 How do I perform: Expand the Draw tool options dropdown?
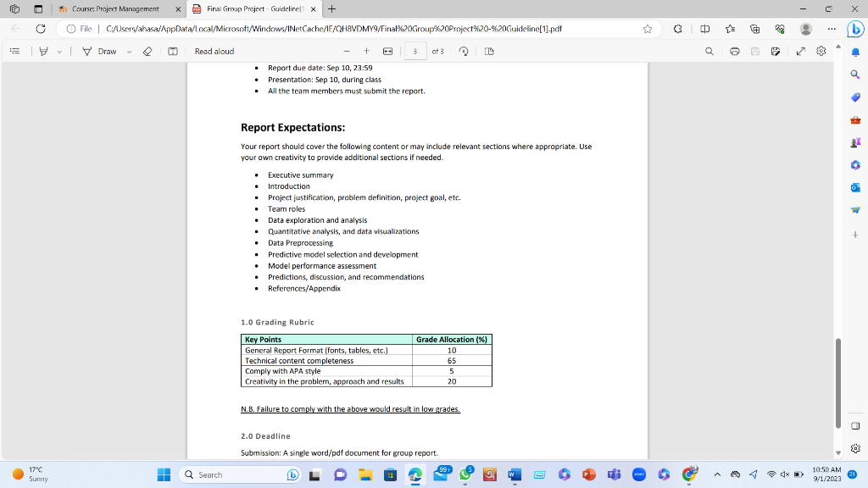[128, 51]
